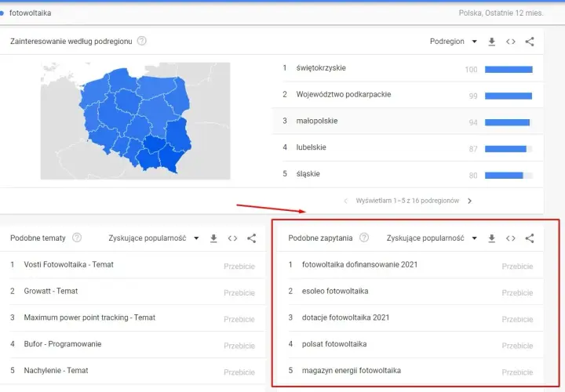Click Przebicie value for polsat fotowoltaika

[x=517, y=346]
